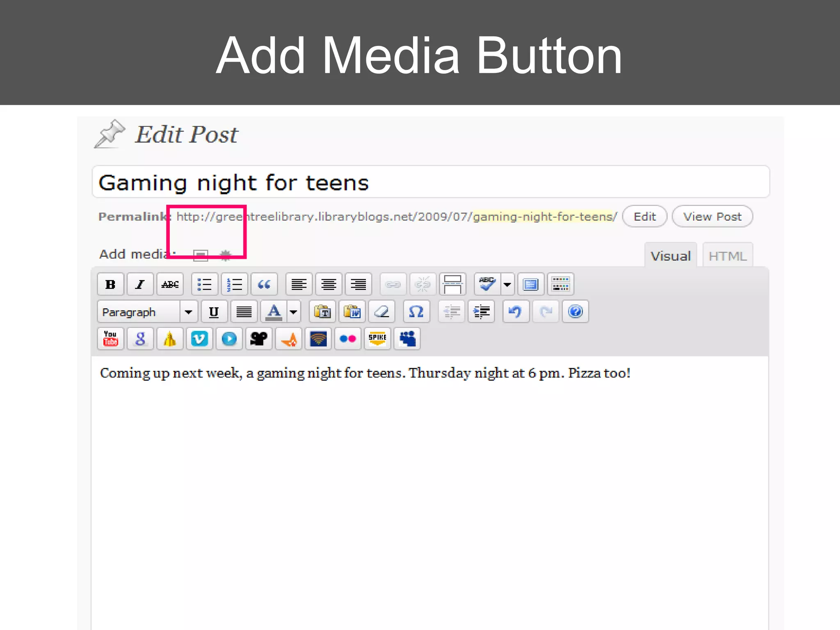Click the black film camera video icon

(x=259, y=339)
